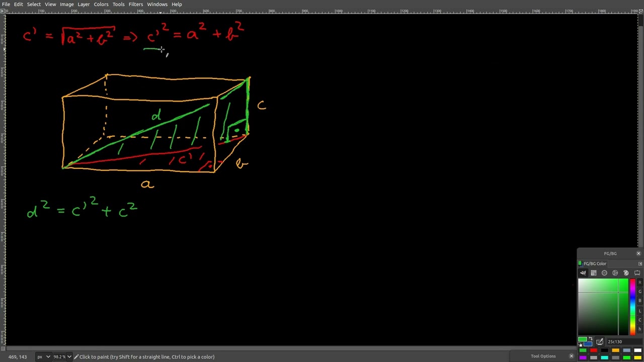Open the Scales color selector
The height and width of the screenshot is (362, 644).
pyautogui.click(x=637, y=273)
